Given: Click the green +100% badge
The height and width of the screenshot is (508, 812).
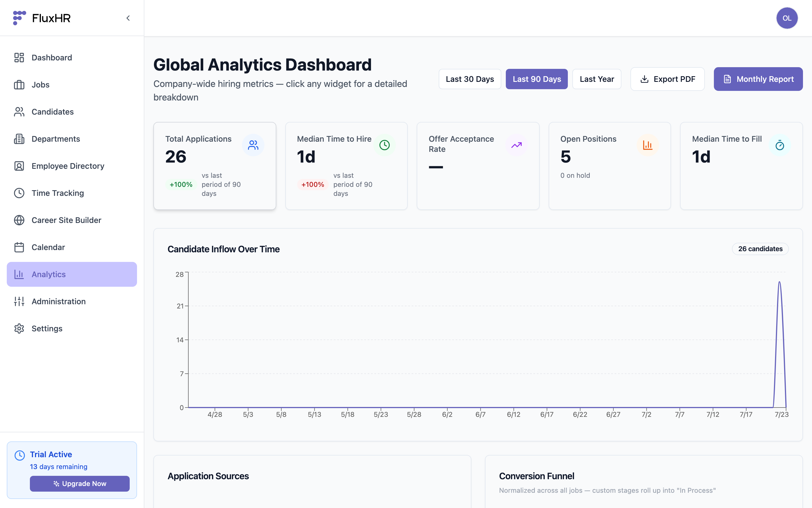Looking at the screenshot, I should click(x=181, y=185).
